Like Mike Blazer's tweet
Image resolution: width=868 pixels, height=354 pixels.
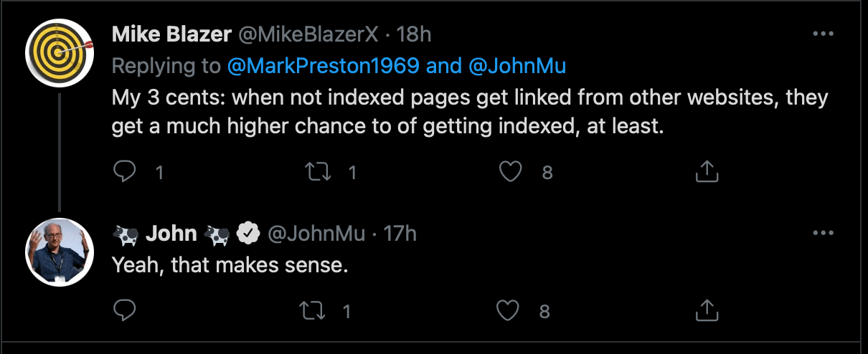509,171
